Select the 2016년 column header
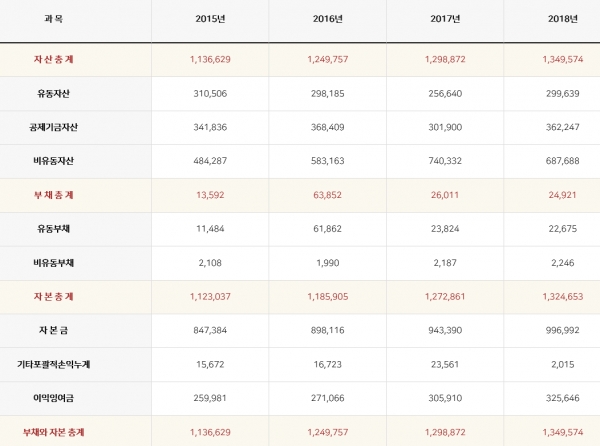This screenshot has height=446, width=600. 326,19
